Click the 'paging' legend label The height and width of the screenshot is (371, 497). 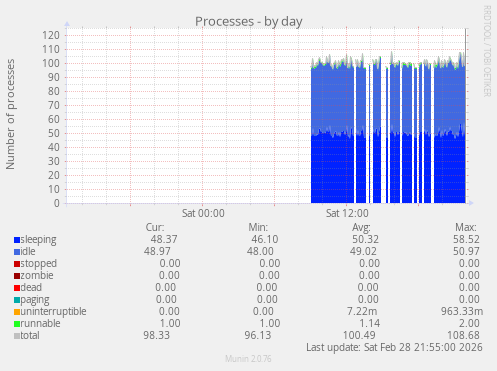click(35, 300)
